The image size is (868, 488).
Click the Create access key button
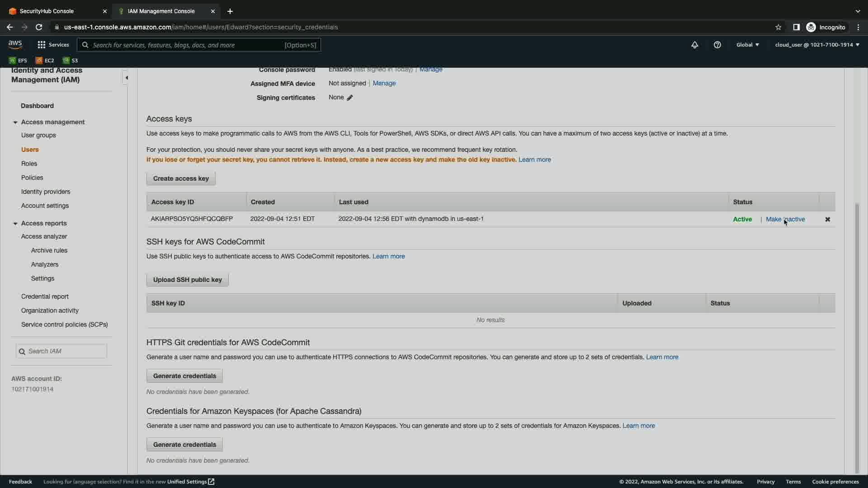click(x=181, y=178)
